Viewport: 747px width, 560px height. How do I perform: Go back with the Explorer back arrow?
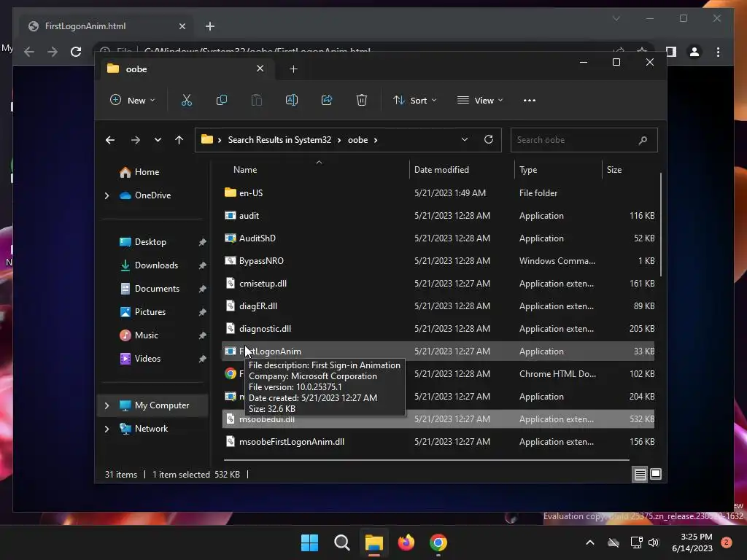[110, 140]
